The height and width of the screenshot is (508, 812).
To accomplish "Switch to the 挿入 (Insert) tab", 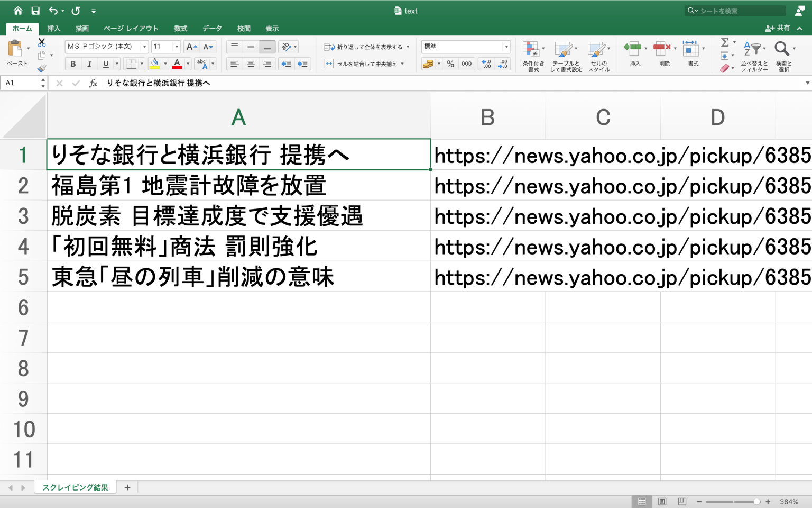I will coord(54,29).
